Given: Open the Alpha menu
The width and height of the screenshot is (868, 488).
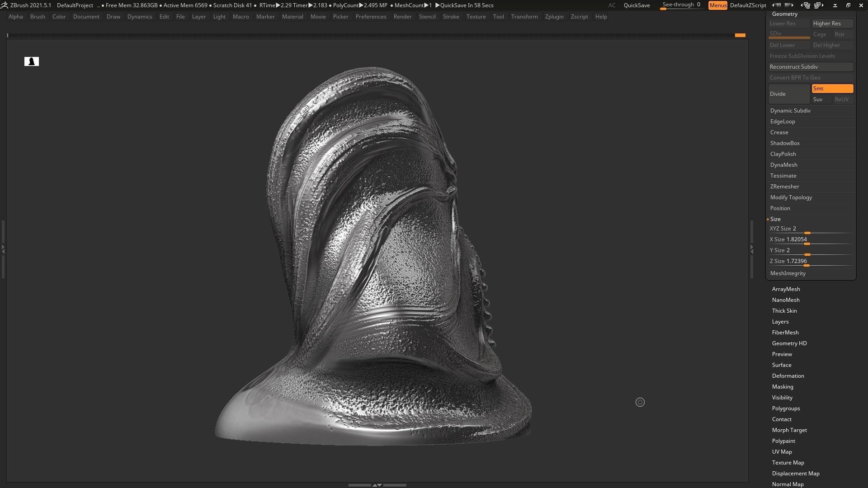Looking at the screenshot, I should tap(15, 17).
